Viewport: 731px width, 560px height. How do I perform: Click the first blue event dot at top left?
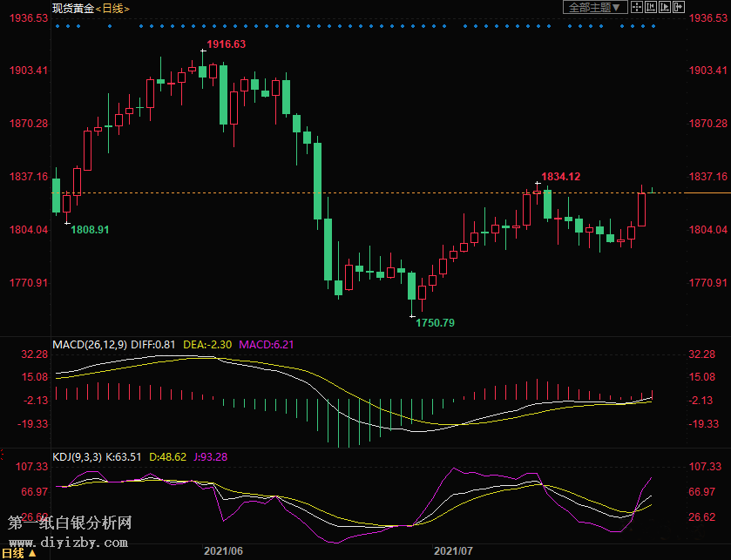pos(57,26)
